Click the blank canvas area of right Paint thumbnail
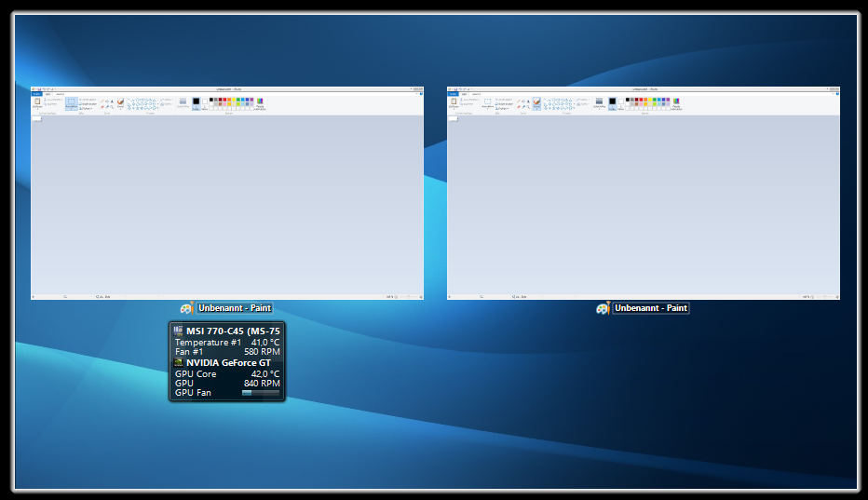Screen dimensions: 868x500 [643, 205]
